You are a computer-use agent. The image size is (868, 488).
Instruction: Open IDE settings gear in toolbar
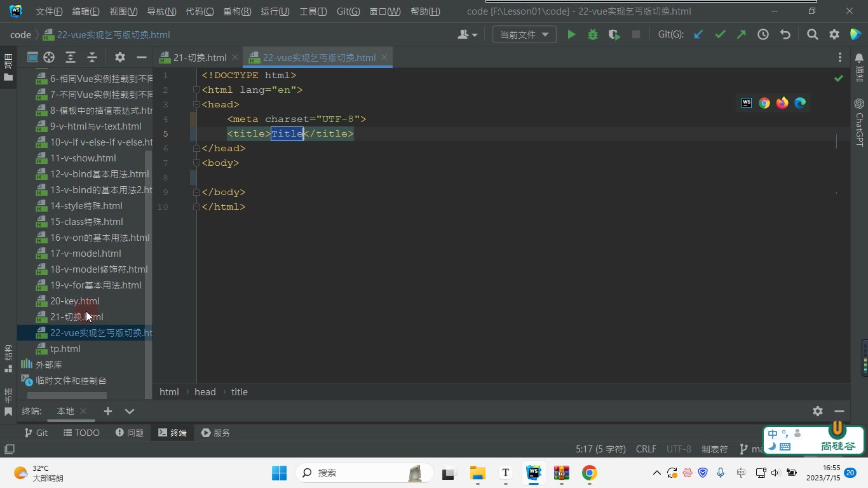pyautogui.click(x=834, y=35)
